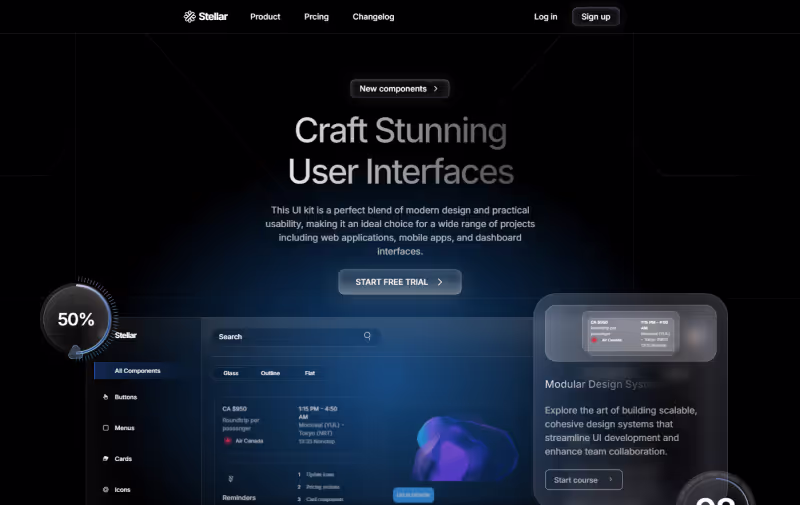The width and height of the screenshot is (800, 505).
Task: Select All Components in sidebar
Action: pyautogui.click(x=137, y=371)
